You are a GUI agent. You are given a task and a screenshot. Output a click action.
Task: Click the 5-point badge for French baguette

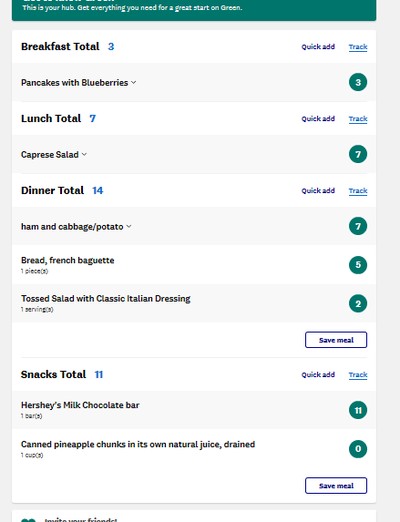[x=358, y=265]
